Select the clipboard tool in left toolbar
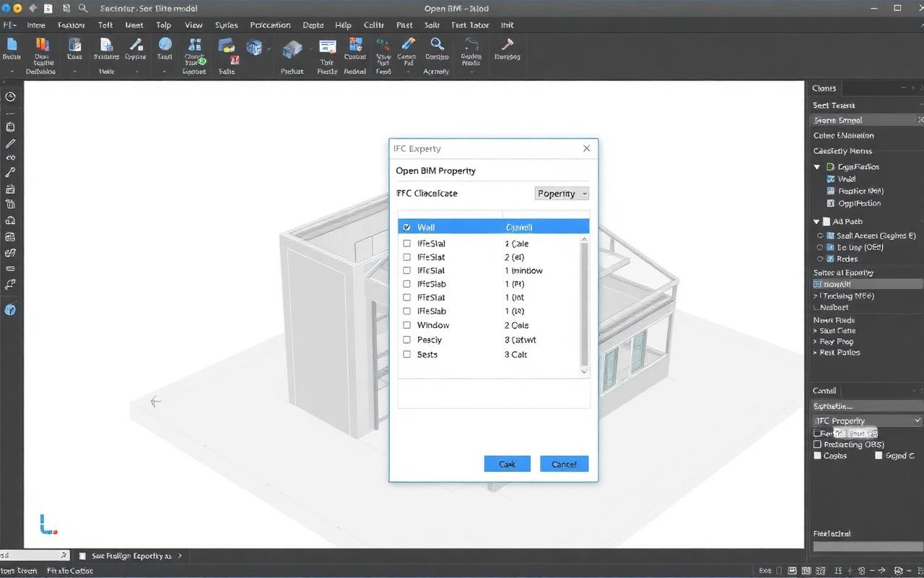The image size is (924, 578). (11, 127)
